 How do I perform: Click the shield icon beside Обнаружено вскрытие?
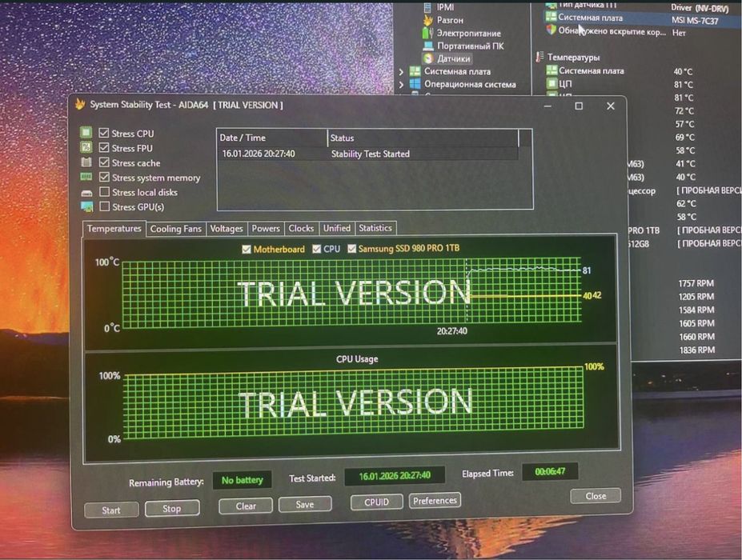[x=551, y=30]
